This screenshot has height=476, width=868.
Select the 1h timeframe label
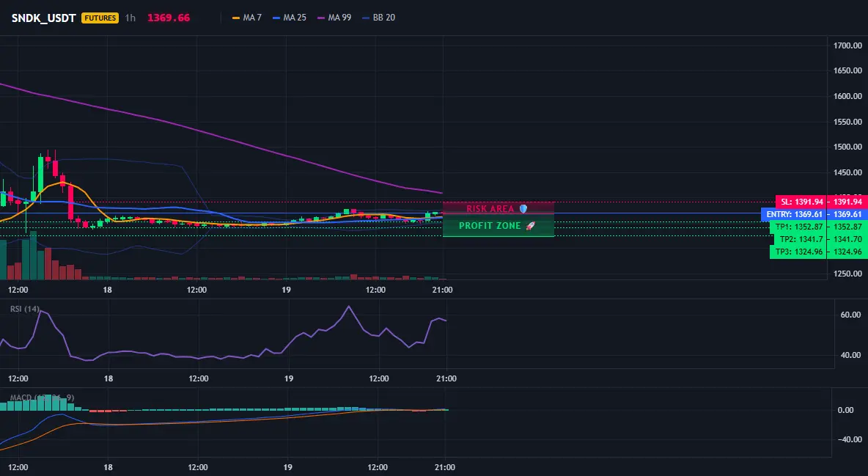click(130, 18)
